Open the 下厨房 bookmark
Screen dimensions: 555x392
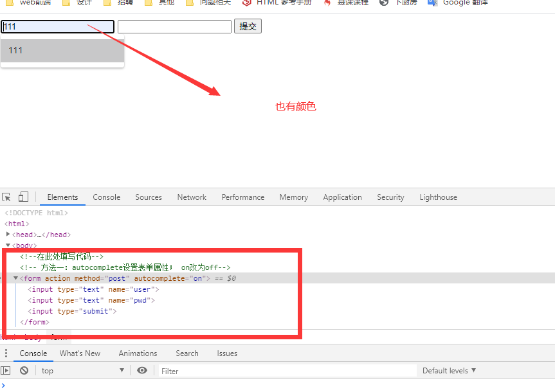398,3
